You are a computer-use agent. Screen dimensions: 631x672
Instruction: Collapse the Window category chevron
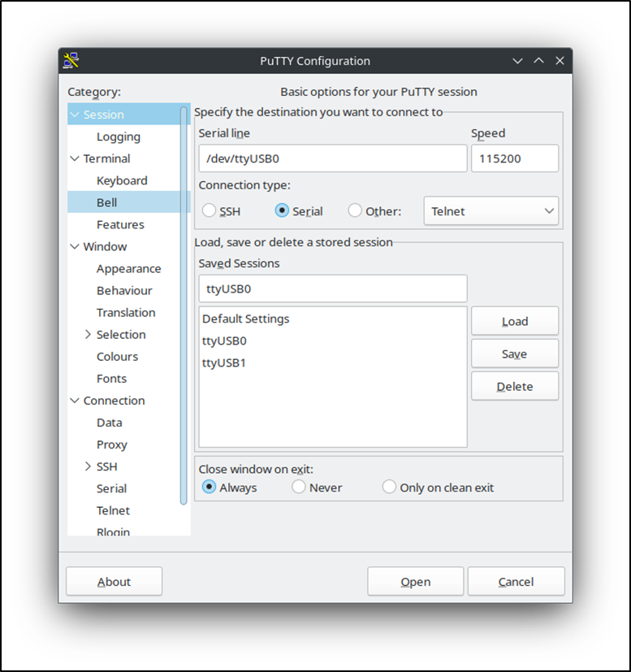(x=75, y=246)
